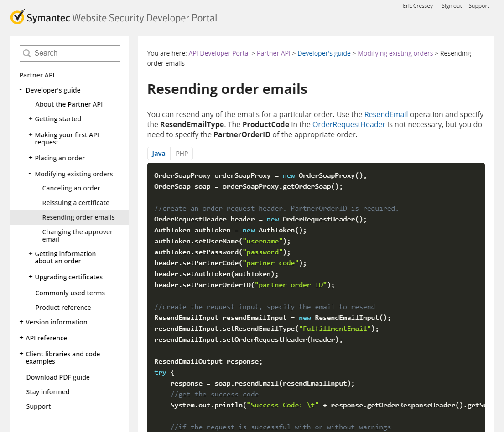Click the code comment '//get the success code'
This screenshot has width=504, height=432.
click(214, 394)
